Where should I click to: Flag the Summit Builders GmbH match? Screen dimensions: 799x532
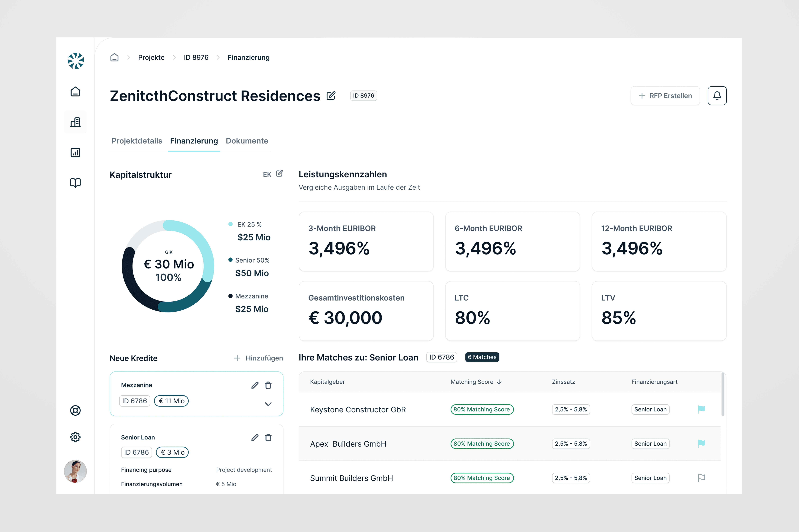(701, 478)
